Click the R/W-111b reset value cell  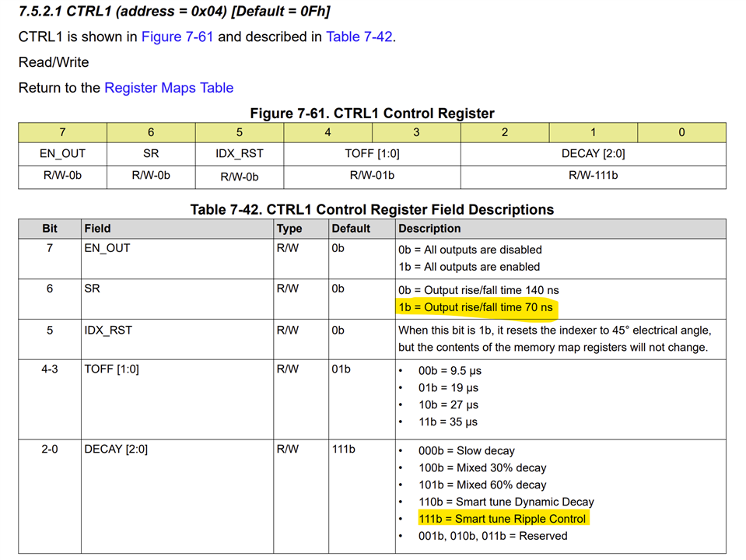[x=594, y=176]
